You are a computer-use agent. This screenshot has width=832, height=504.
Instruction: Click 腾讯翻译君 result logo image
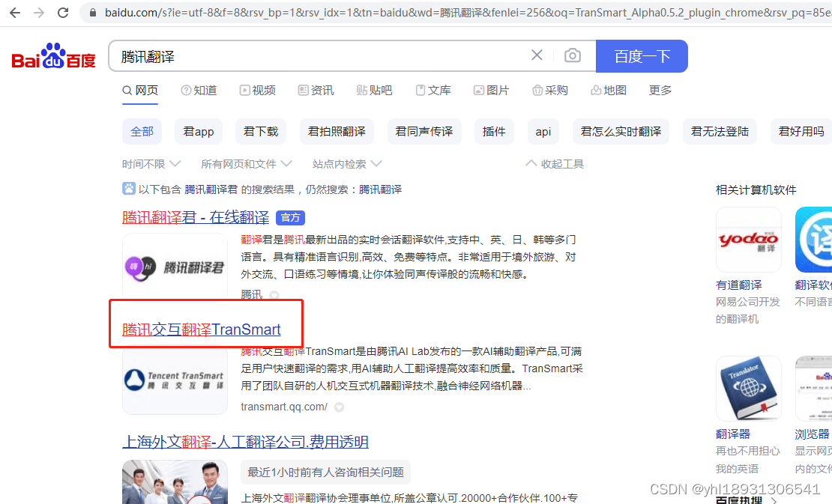pos(175,267)
